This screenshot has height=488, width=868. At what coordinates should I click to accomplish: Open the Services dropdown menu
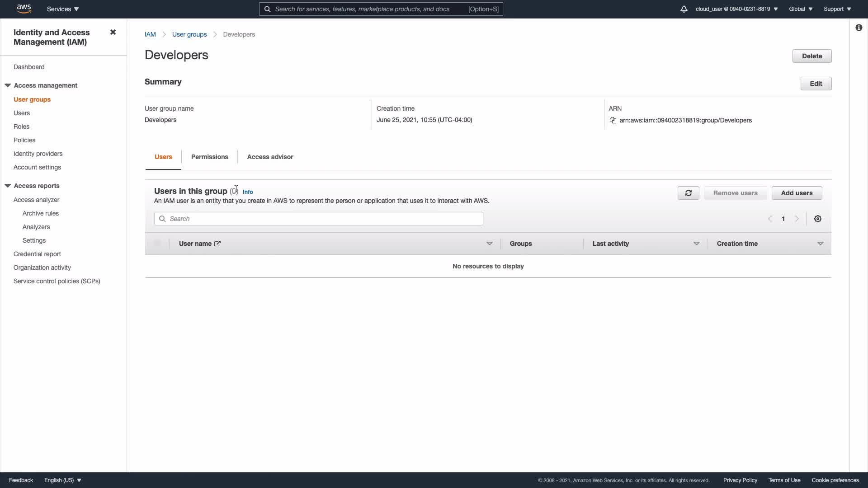[x=62, y=9]
